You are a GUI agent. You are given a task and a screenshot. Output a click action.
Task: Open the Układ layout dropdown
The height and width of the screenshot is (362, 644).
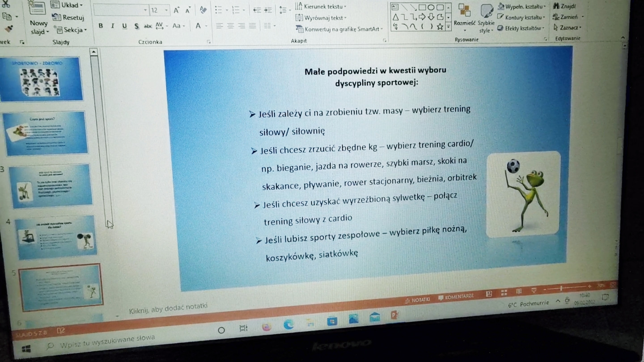tap(68, 5)
